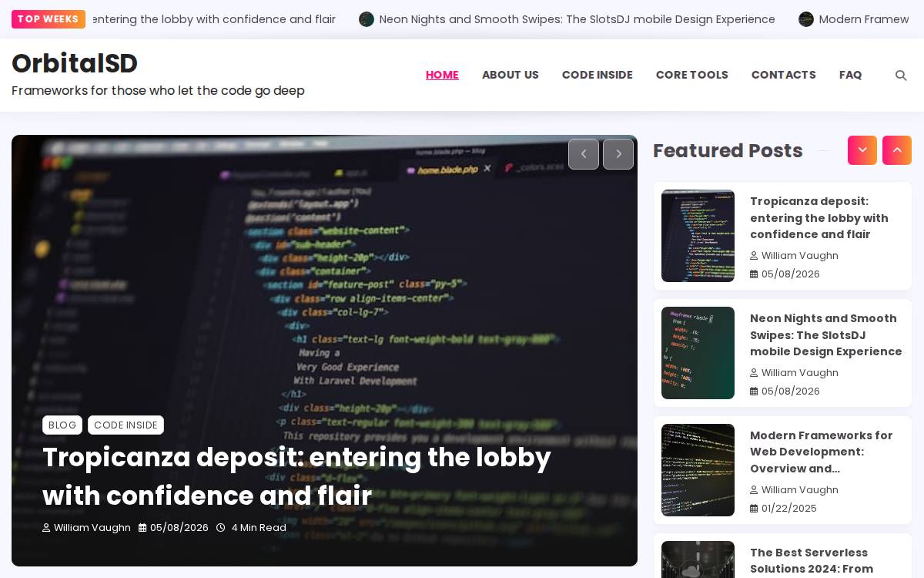
Task: Click hero post date 05/08/2026
Action: [179, 528]
